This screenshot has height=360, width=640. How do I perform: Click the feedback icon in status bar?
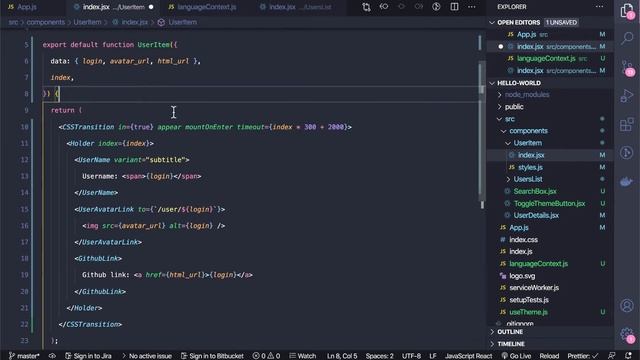click(611, 356)
